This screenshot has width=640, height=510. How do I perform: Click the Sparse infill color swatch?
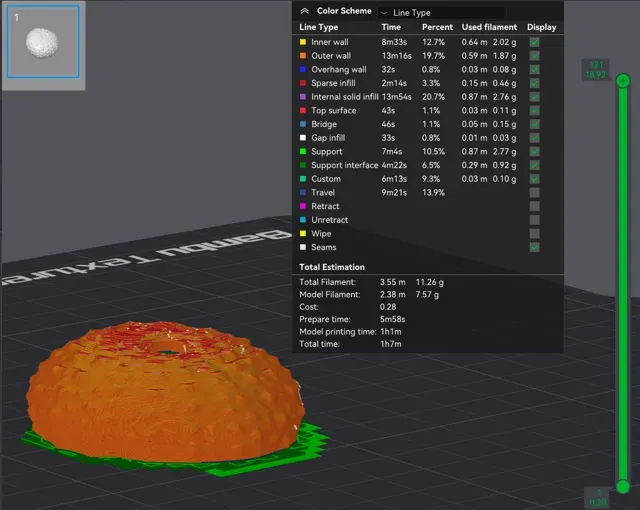point(303,83)
